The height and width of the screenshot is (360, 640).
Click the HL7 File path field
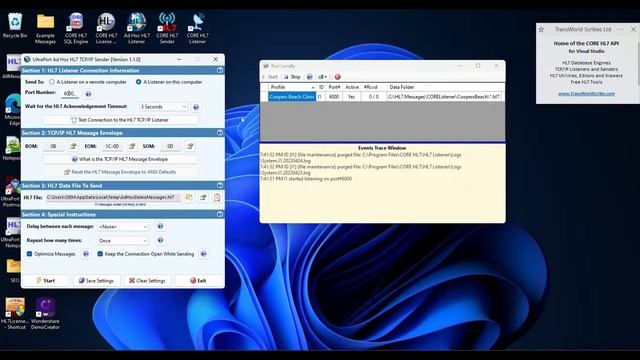[113, 197]
